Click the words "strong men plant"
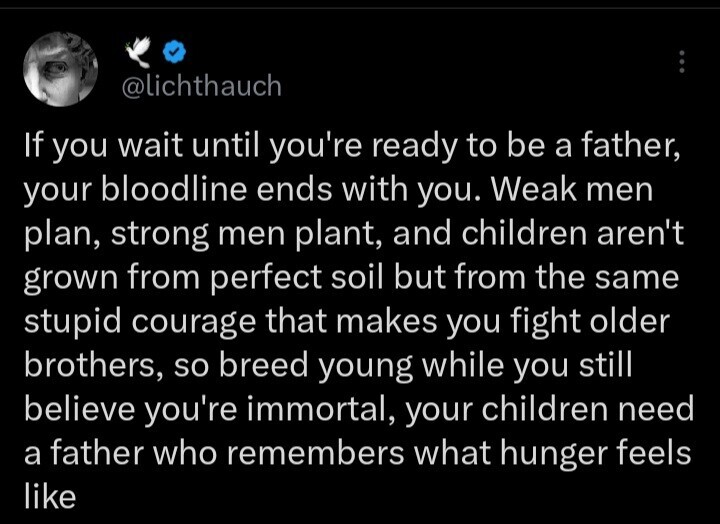The height and width of the screenshot is (524, 720). 247,233
